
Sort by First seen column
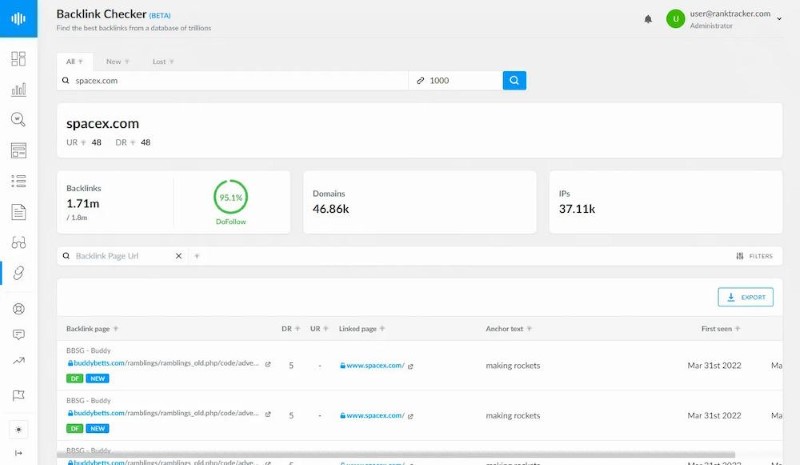720,329
